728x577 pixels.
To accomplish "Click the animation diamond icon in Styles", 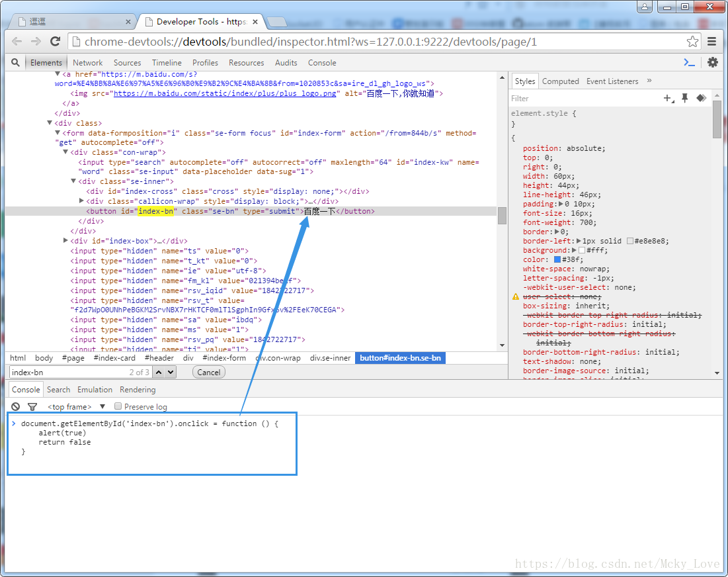I will pos(701,98).
